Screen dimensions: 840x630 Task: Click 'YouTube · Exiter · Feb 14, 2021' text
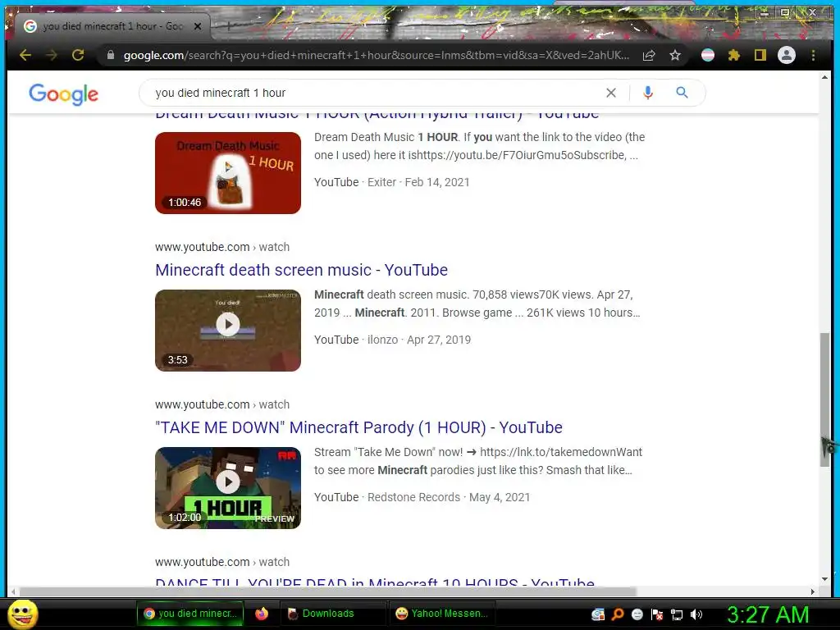click(x=391, y=182)
